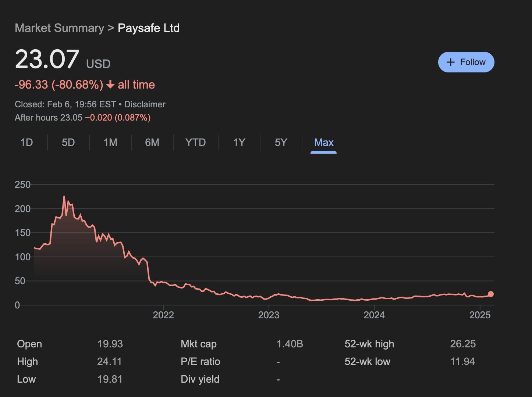Click the 52-wk low value 11.94
The width and height of the screenshot is (532, 397).
point(462,362)
